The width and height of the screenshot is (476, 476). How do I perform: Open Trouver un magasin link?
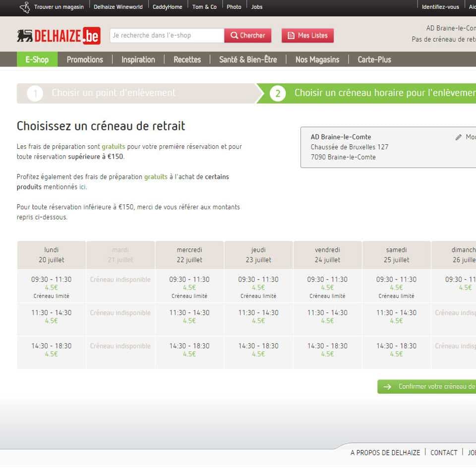59,7
